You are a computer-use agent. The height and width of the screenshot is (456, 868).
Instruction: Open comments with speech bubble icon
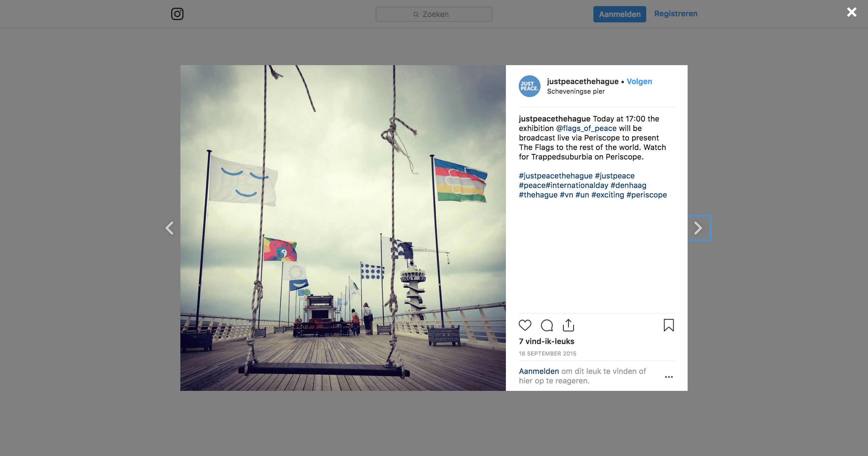point(547,325)
